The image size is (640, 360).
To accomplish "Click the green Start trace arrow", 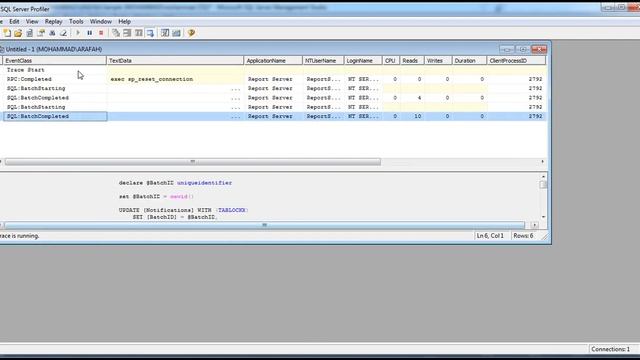I will (x=78, y=33).
